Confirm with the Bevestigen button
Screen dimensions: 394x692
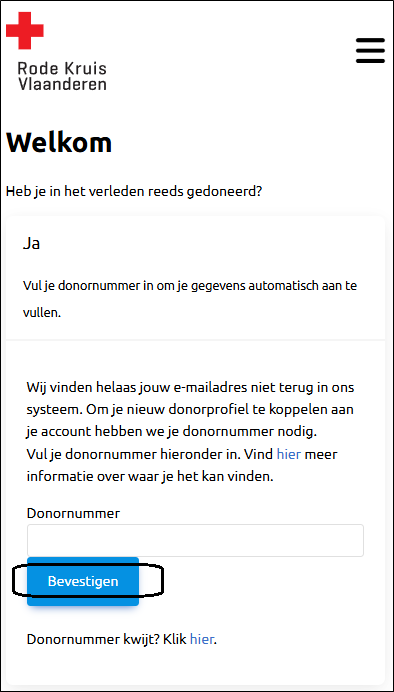click(83, 581)
